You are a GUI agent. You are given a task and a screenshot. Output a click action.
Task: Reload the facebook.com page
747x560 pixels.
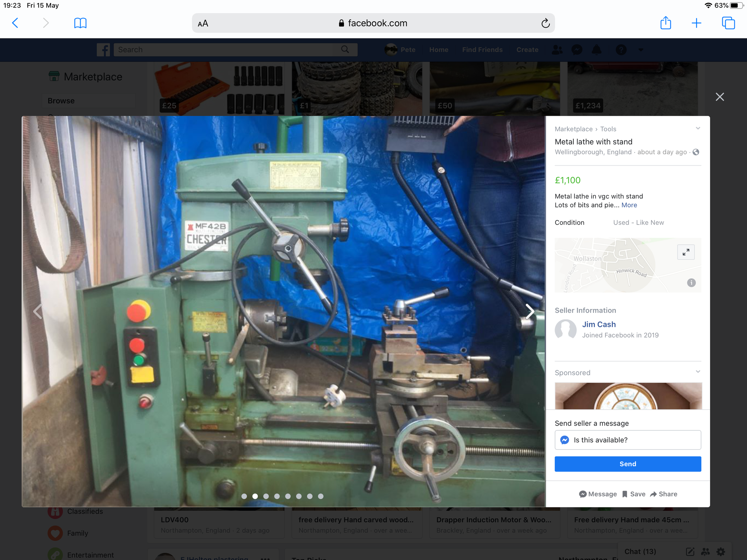tap(545, 24)
